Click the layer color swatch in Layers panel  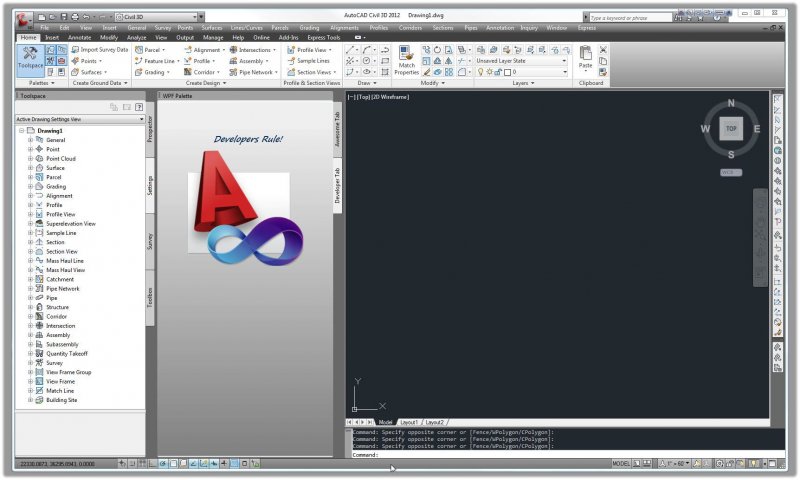[x=507, y=72]
